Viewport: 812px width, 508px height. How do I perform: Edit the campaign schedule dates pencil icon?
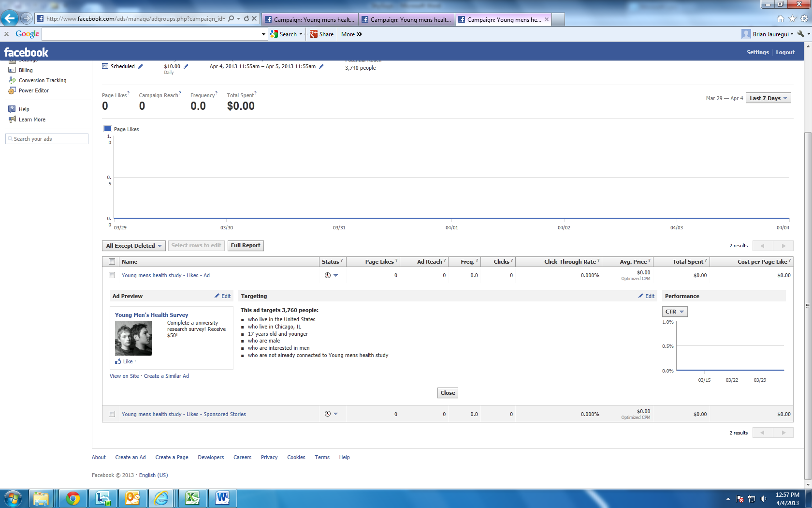pos(321,66)
